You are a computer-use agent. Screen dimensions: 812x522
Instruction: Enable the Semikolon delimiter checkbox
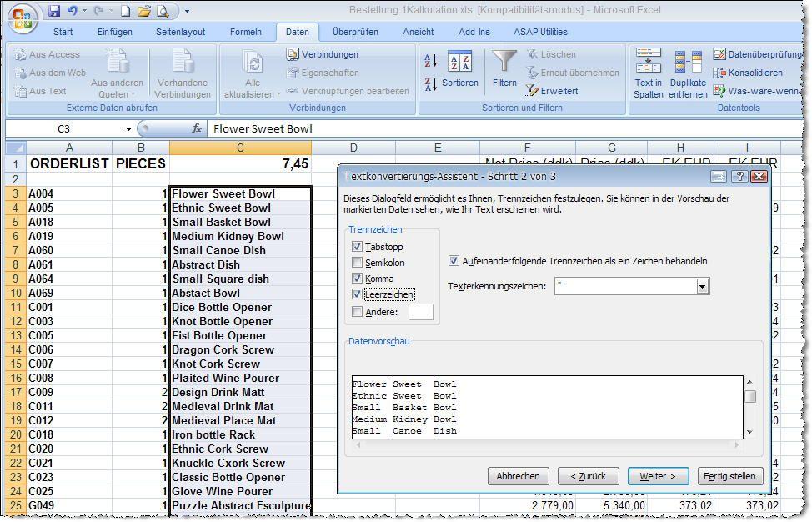pyautogui.click(x=358, y=263)
